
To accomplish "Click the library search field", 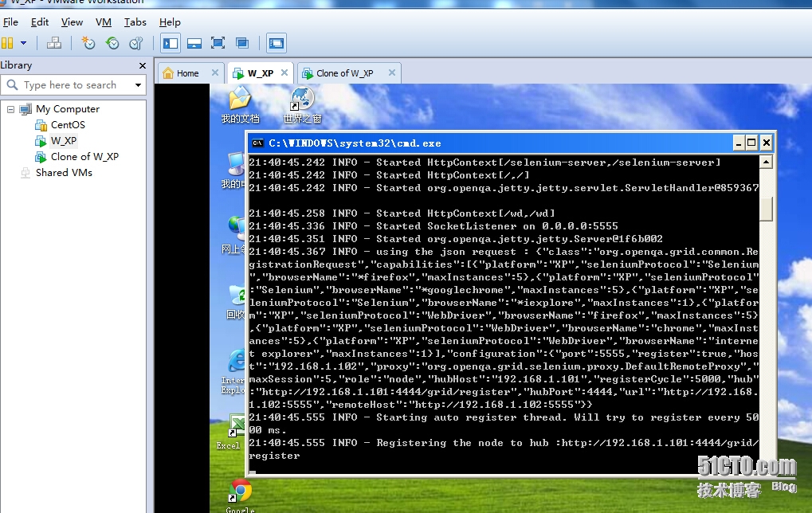I will (x=73, y=85).
